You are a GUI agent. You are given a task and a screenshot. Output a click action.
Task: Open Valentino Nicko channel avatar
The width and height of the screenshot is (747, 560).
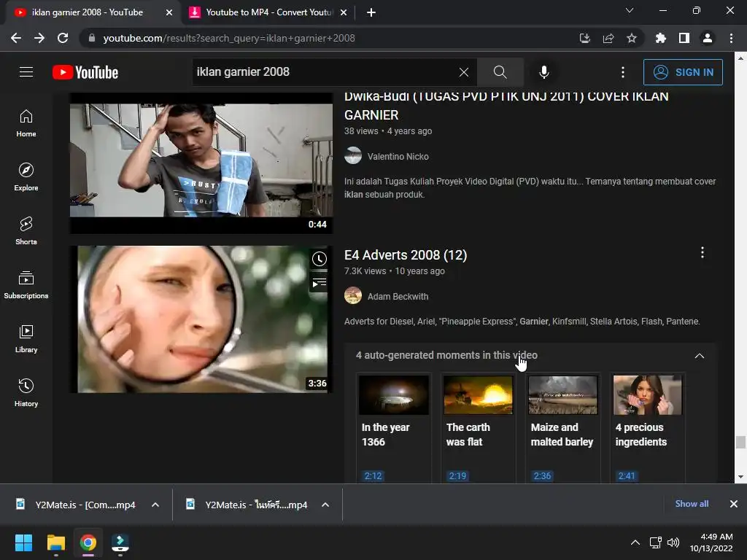(x=353, y=156)
